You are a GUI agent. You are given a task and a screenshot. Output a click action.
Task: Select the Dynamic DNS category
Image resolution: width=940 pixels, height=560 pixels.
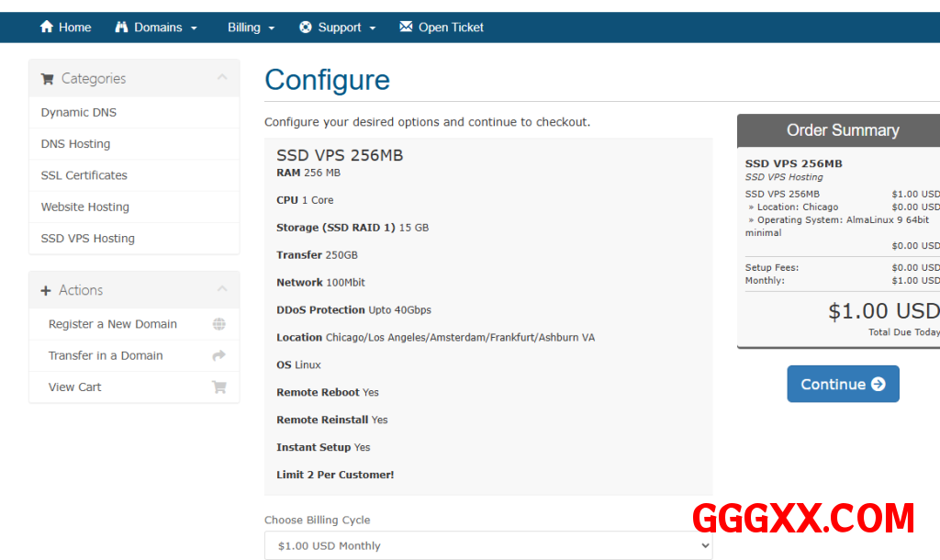tap(79, 113)
